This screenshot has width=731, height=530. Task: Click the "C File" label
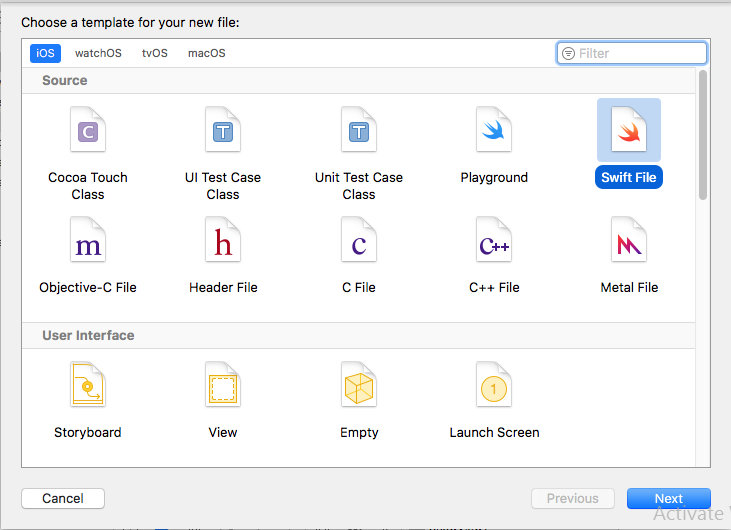tap(359, 287)
